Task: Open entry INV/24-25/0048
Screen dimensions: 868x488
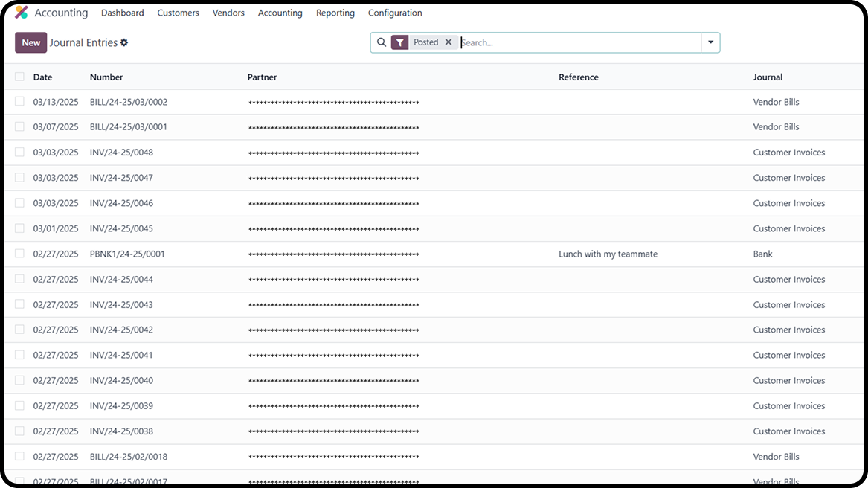Action: click(x=122, y=152)
